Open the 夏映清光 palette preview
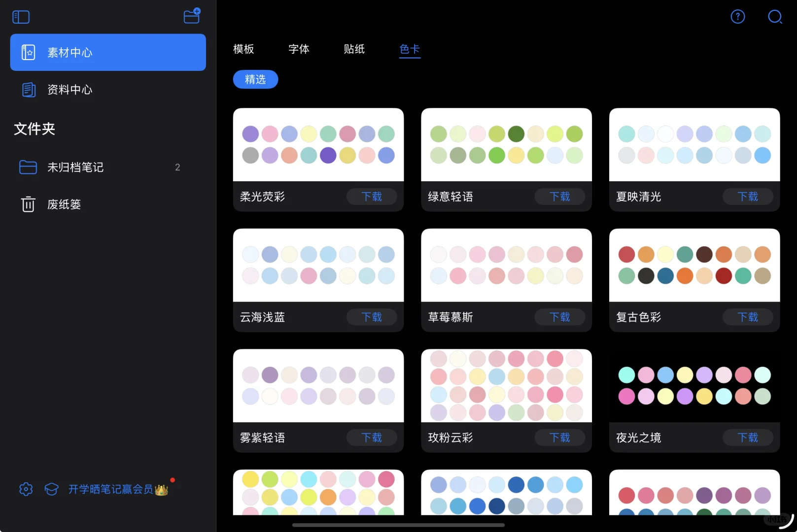The image size is (797, 532). [694, 145]
